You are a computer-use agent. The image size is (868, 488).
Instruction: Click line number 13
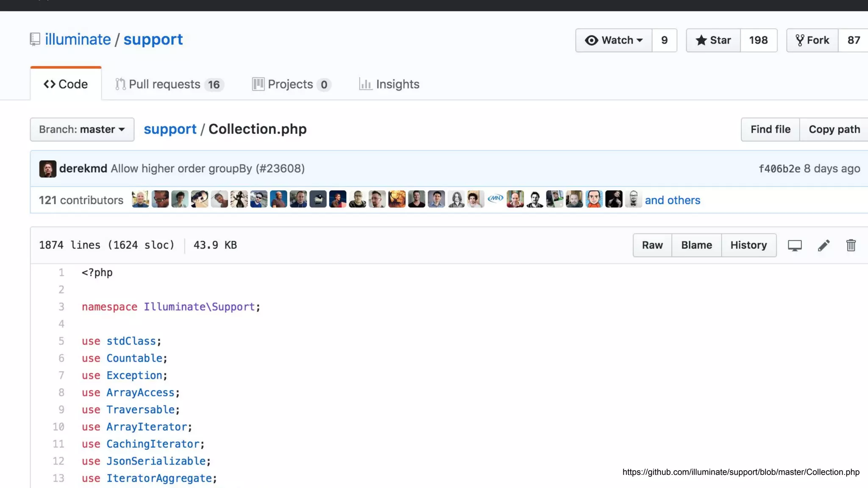58,478
